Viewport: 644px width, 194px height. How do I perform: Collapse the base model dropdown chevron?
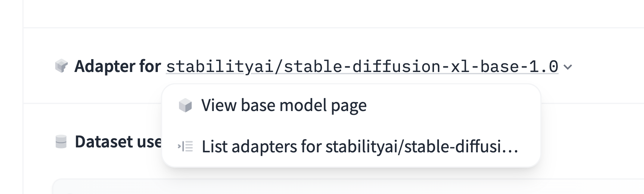point(568,67)
